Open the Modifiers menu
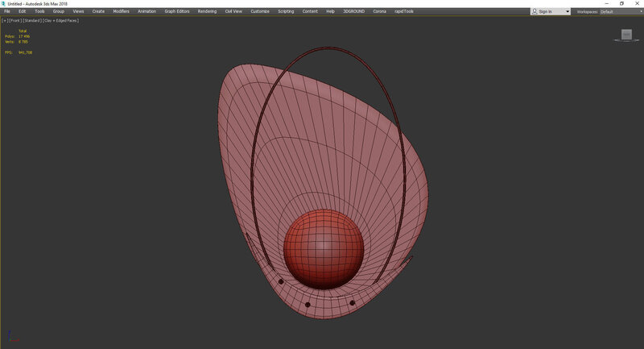The width and height of the screenshot is (644, 349). [121, 11]
